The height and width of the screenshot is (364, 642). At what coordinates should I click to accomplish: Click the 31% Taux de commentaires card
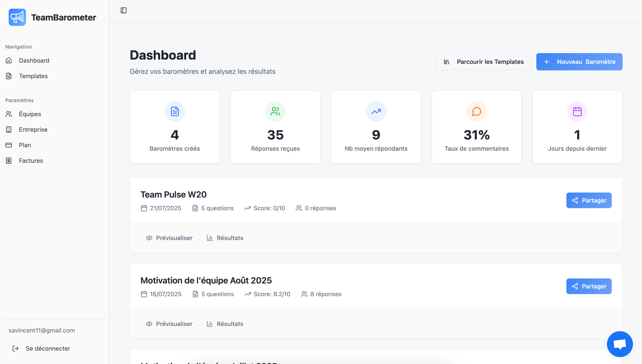(477, 127)
